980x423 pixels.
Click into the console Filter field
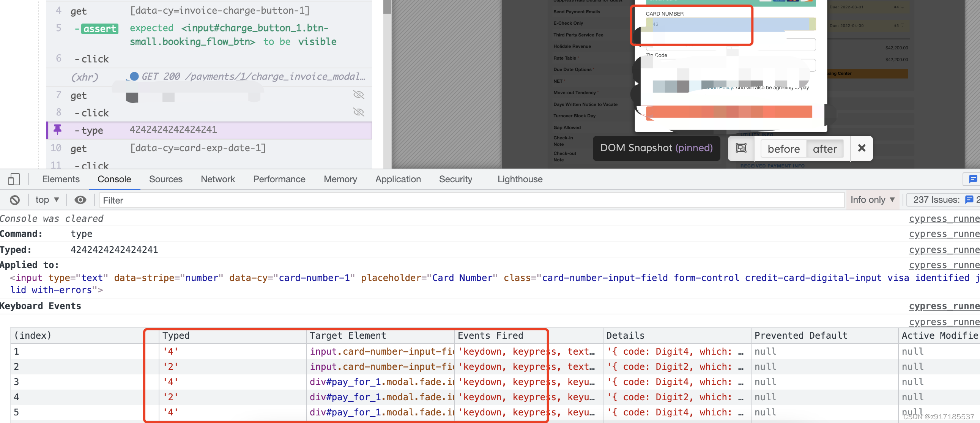[472, 200]
